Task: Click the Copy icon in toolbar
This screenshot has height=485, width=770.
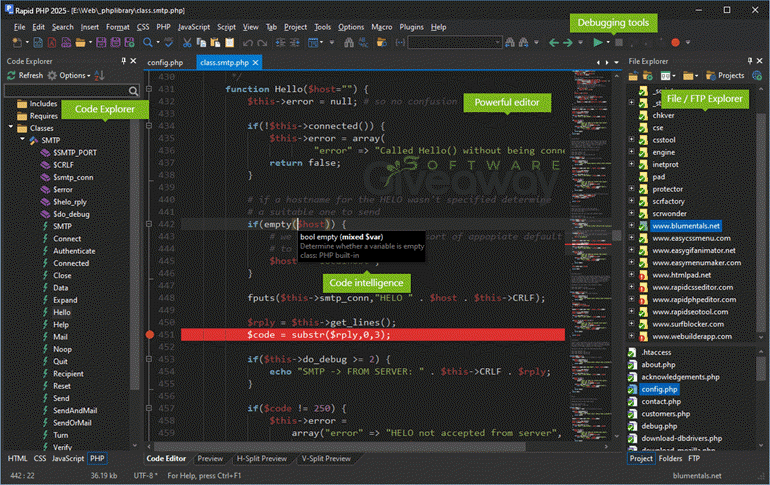Action: click(x=201, y=43)
